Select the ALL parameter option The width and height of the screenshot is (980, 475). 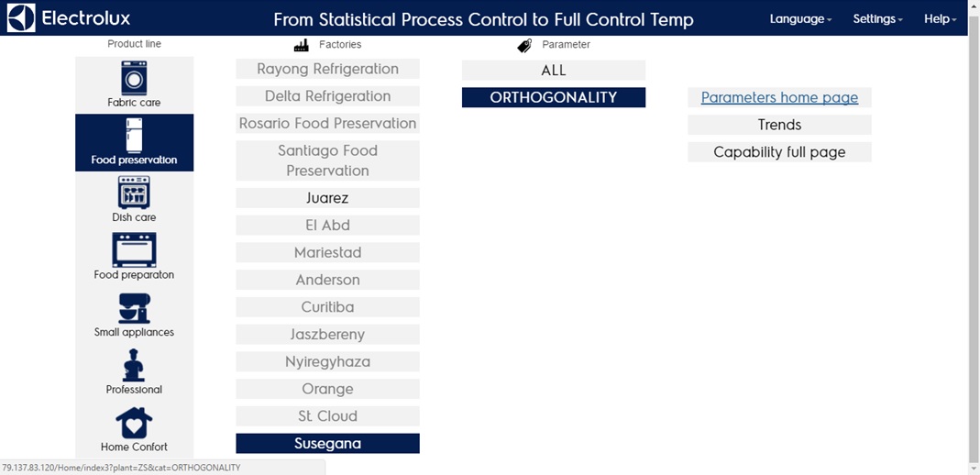tap(554, 71)
